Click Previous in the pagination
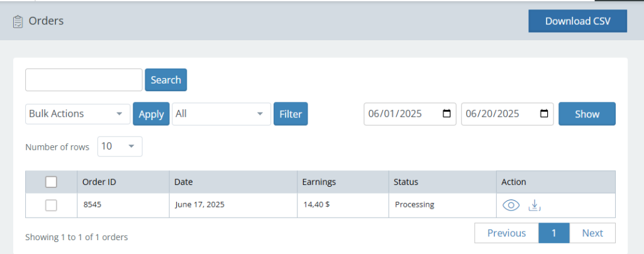Image resolution: width=644 pixels, height=254 pixels. tap(506, 233)
